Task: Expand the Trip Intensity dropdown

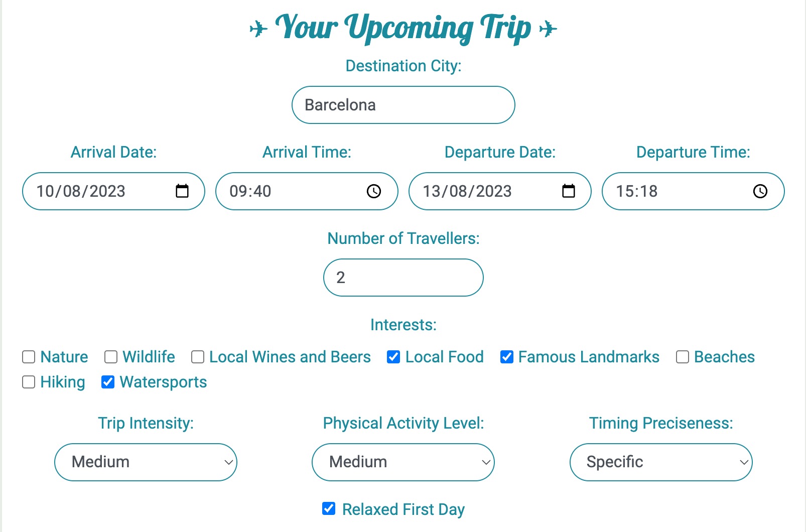Action: click(146, 462)
